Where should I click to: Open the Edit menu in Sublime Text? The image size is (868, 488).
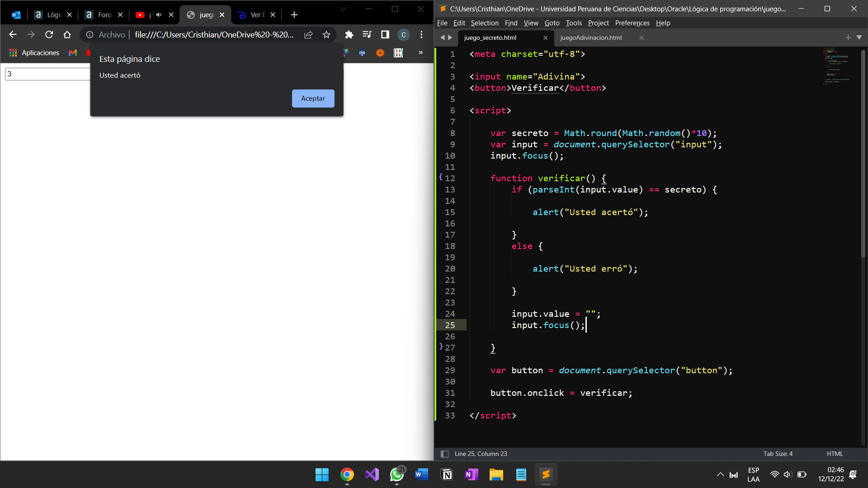tap(459, 23)
